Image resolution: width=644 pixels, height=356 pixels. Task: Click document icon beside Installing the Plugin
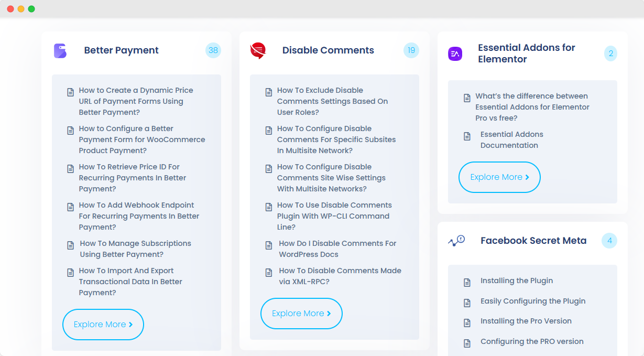point(467,283)
